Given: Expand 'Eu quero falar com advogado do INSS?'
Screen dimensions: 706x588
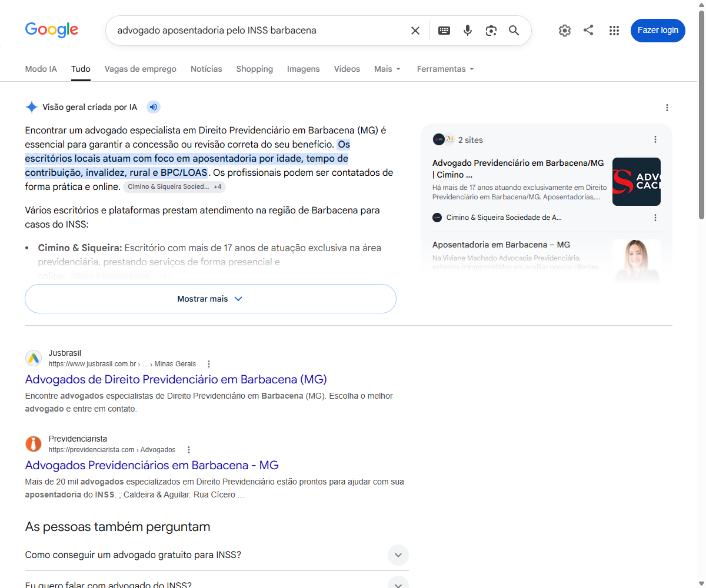Looking at the screenshot, I should pyautogui.click(x=217, y=583).
